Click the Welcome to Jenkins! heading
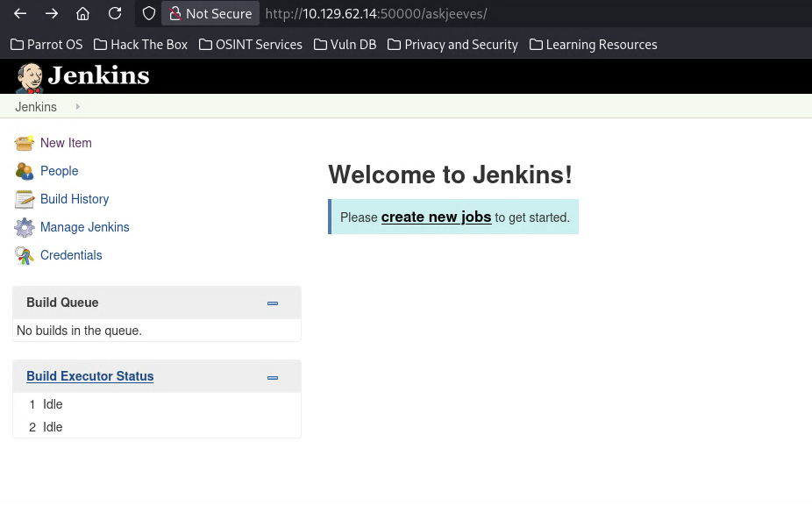The width and height of the screenshot is (812, 506). click(450, 175)
